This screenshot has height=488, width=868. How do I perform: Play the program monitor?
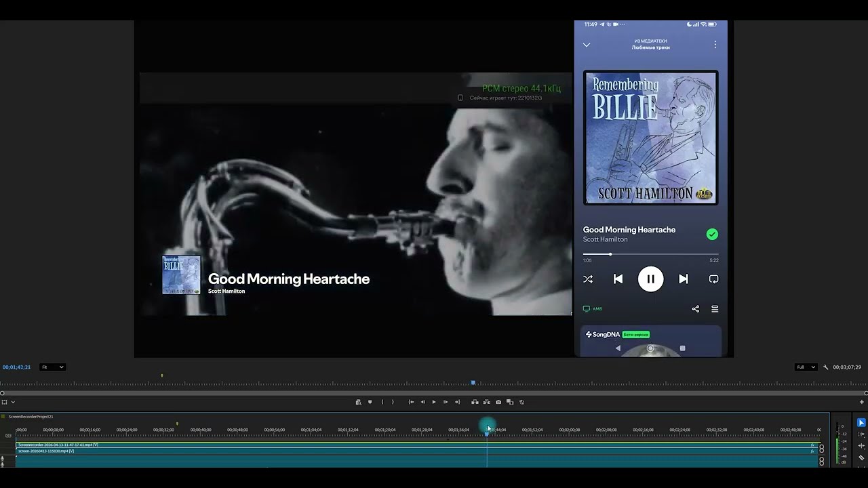[x=434, y=402]
